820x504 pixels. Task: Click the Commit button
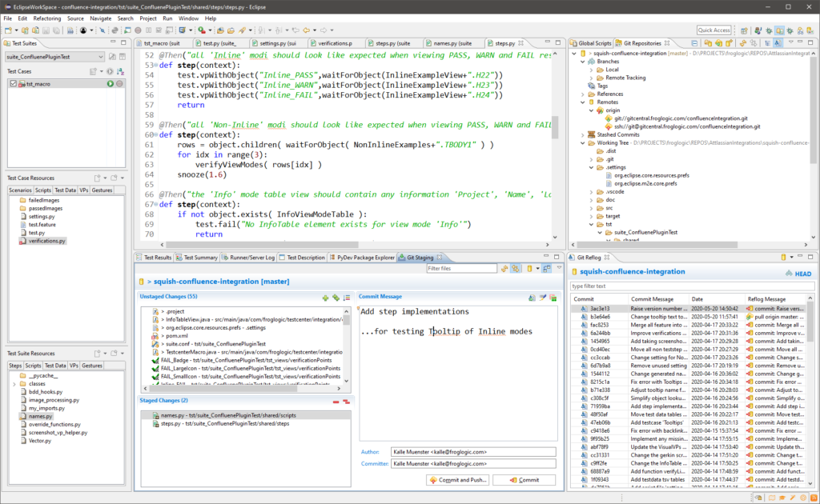524,480
